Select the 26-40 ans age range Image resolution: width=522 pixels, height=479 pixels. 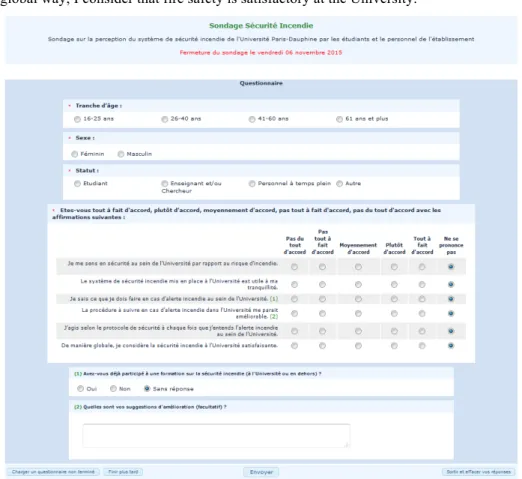(165, 119)
